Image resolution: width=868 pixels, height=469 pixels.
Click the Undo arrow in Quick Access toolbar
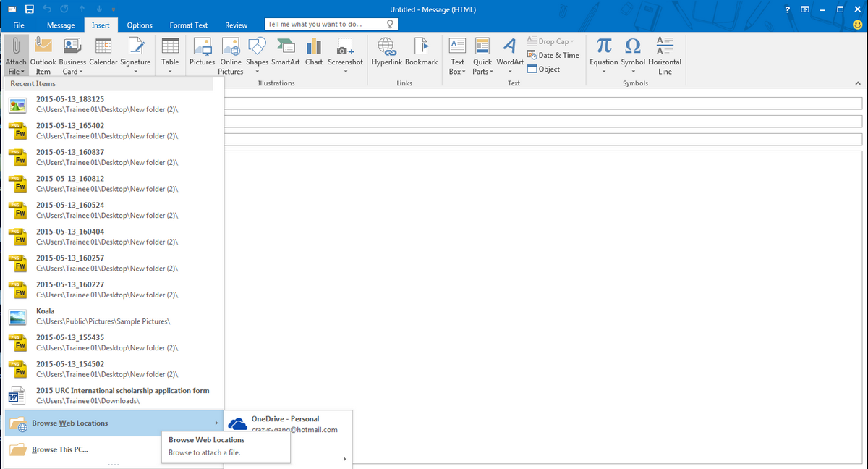(x=46, y=9)
